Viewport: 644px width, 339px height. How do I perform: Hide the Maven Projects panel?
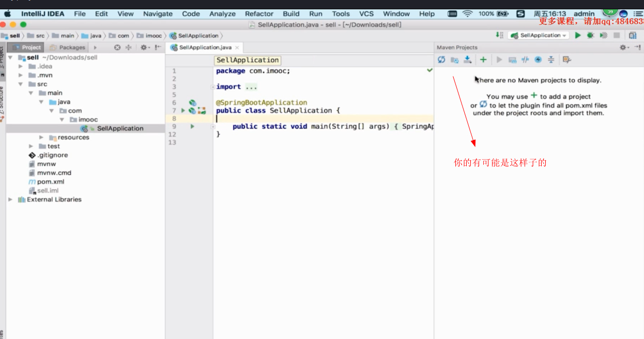click(x=637, y=48)
